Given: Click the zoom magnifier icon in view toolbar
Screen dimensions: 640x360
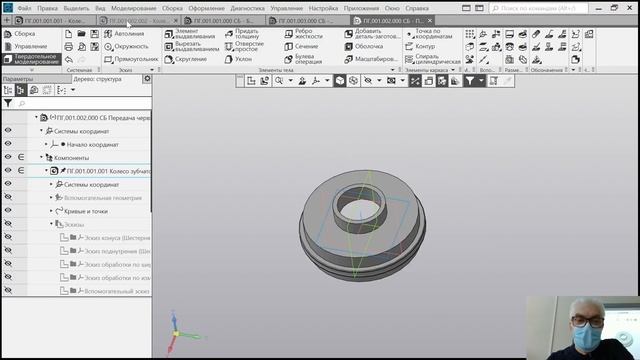Looking at the screenshot, I should 279,81.
